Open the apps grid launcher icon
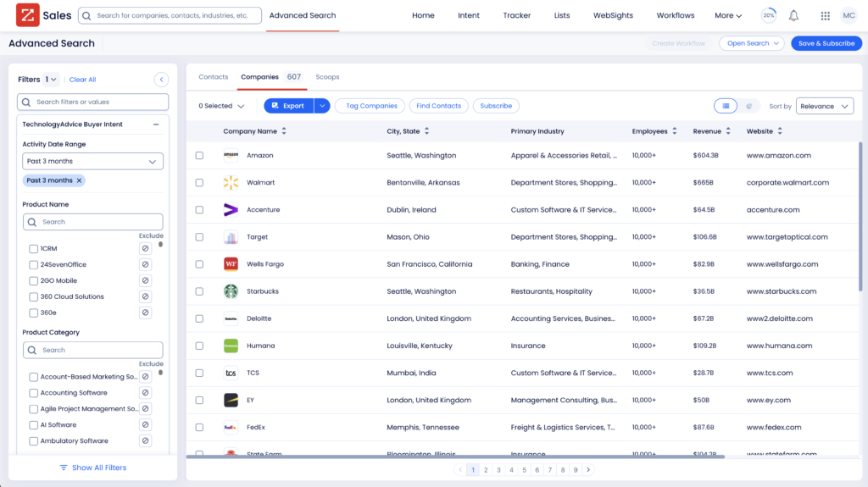The image size is (868, 487). 825,15
